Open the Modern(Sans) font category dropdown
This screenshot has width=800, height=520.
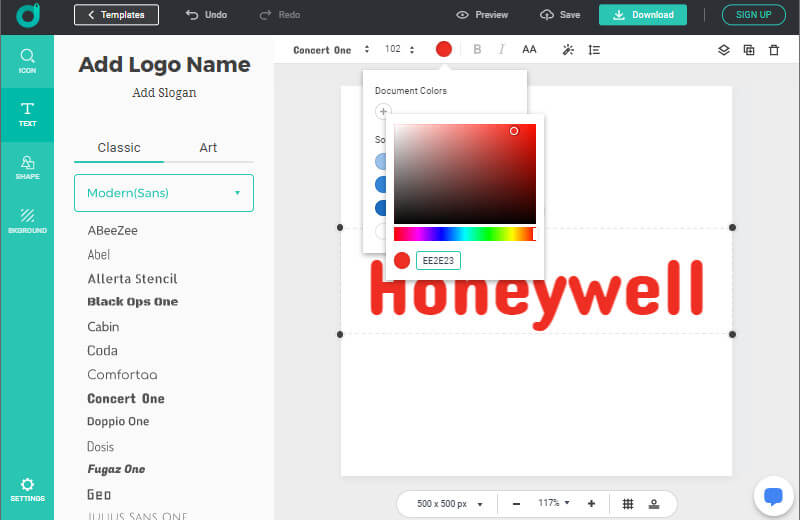point(164,193)
